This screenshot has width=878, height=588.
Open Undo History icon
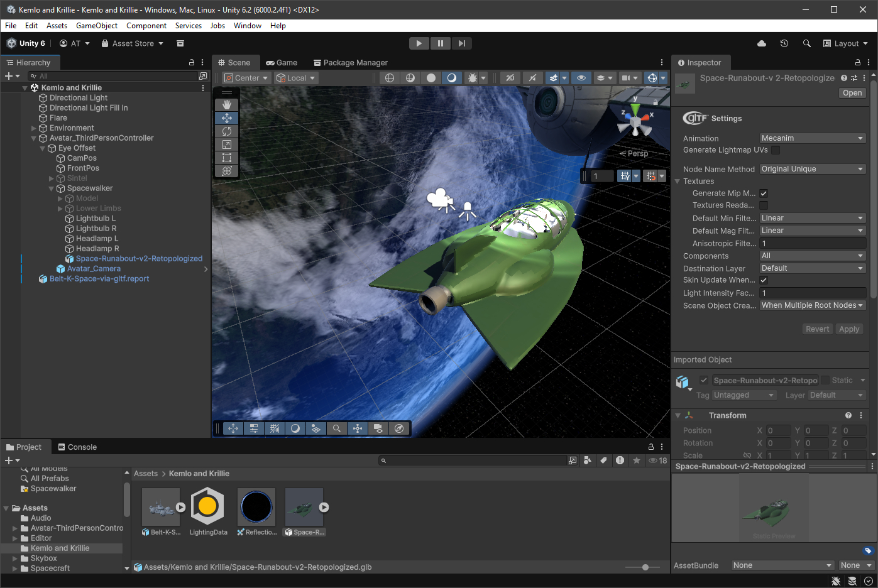coord(784,43)
